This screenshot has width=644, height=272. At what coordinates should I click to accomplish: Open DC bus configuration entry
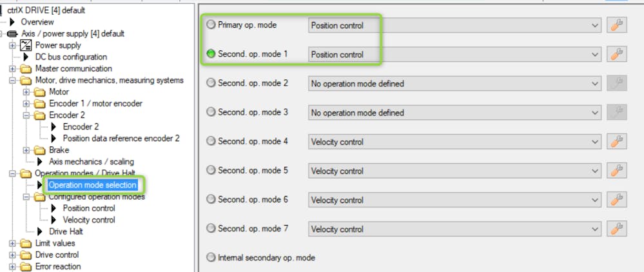pos(71,57)
